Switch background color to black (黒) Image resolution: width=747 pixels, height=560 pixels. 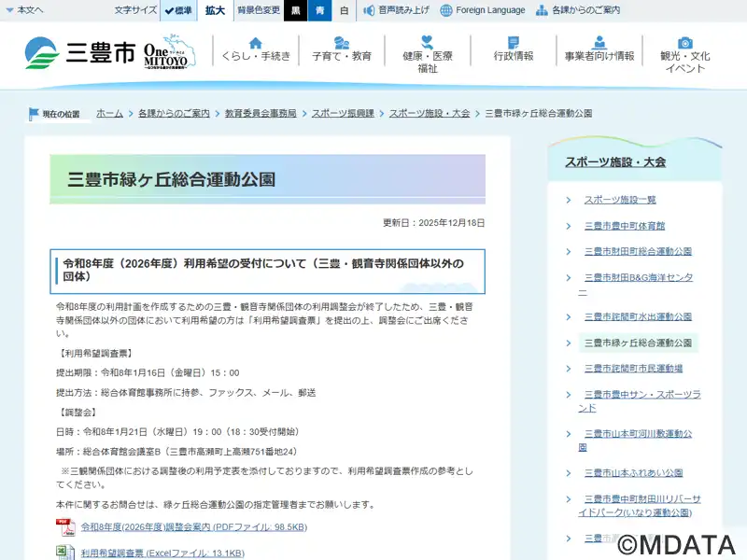pos(295,10)
